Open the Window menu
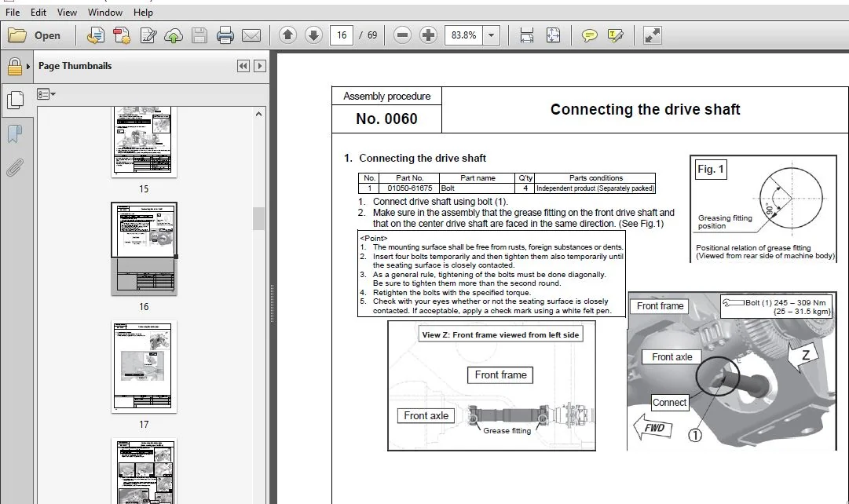The height and width of the screenshot is (504, 849). click(105, 12)
